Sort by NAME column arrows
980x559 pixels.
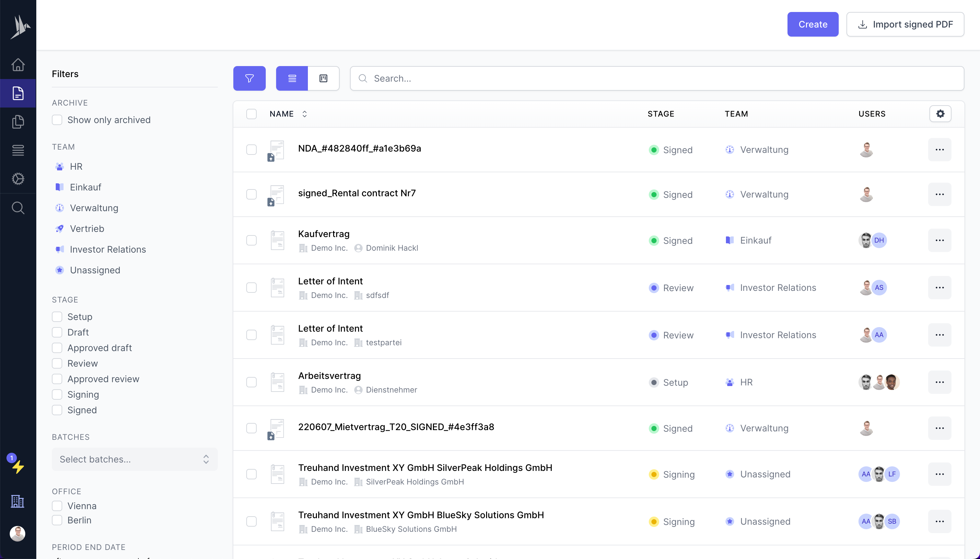click(304, 114)
